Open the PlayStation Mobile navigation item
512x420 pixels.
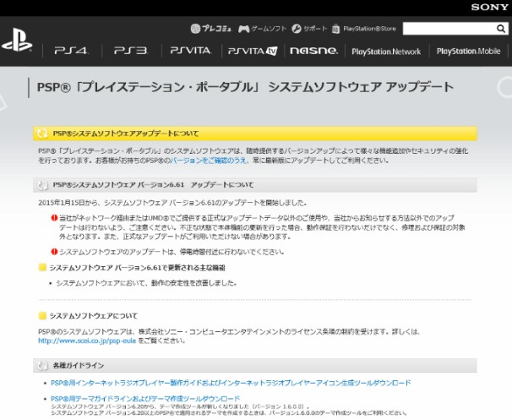coord(469,52)
